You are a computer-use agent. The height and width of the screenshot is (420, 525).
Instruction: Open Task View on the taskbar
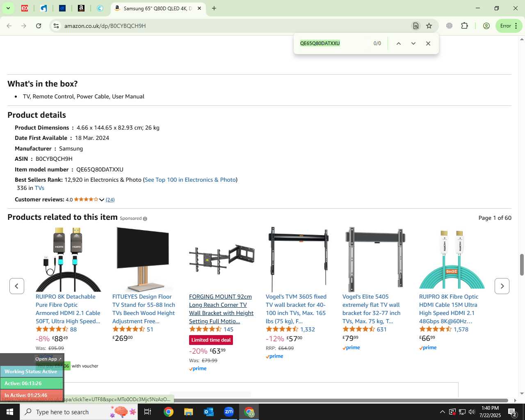(148, 412)
